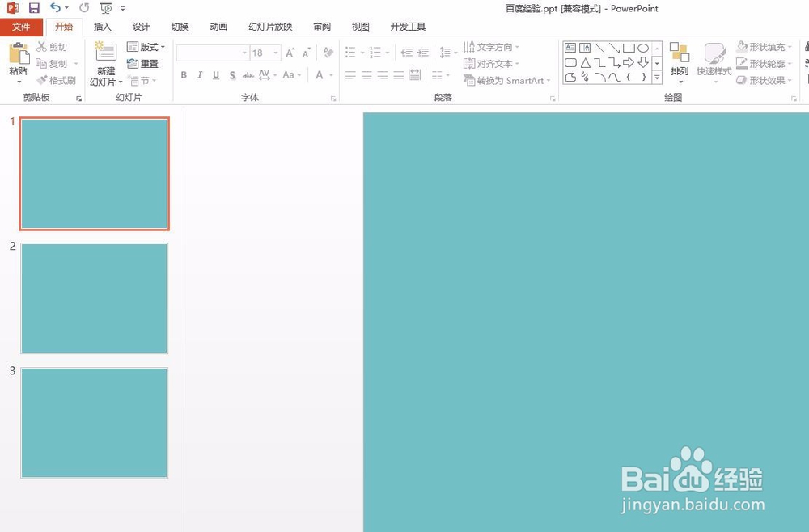This screenshot has width=809, height=532.
Task: Click the Undo arrow icon
Action: (x=55, y=8)
